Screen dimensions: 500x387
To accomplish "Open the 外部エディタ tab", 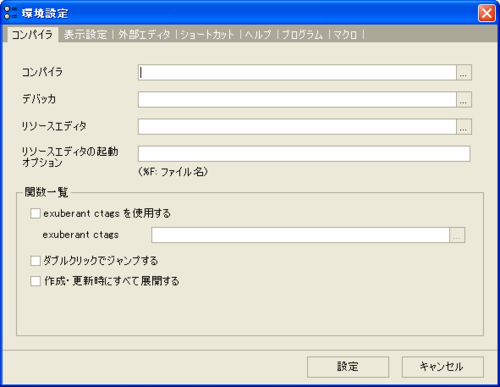I will 144,35.
